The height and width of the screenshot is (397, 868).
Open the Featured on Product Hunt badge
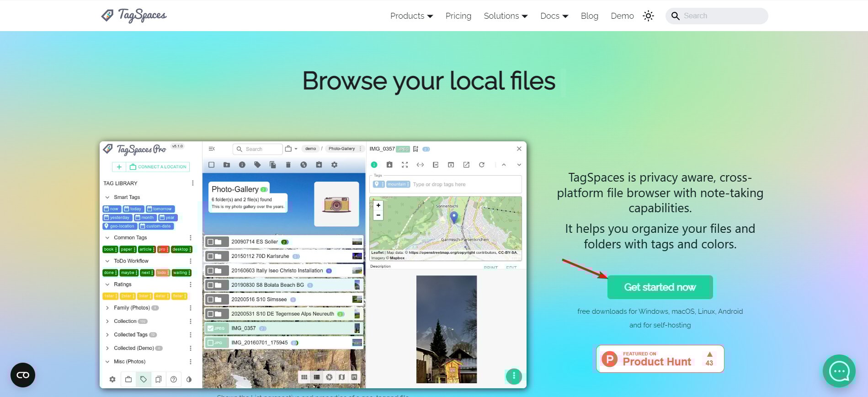point(660,359)
